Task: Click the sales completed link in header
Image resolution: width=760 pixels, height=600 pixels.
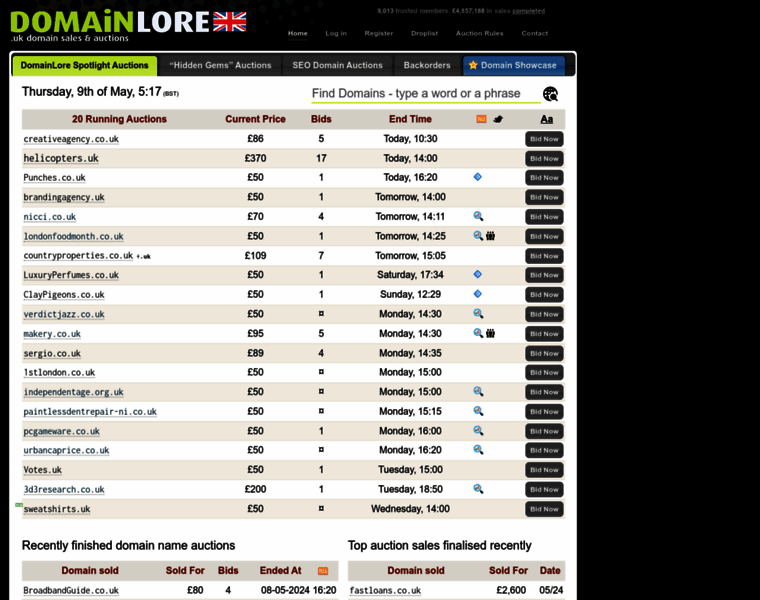Action: point(528,11)
